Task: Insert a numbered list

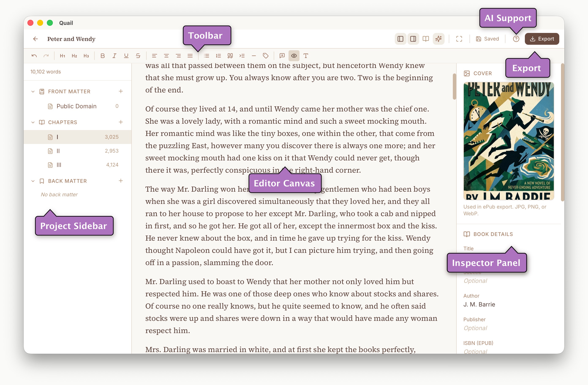Action: (x=218, y=56)
